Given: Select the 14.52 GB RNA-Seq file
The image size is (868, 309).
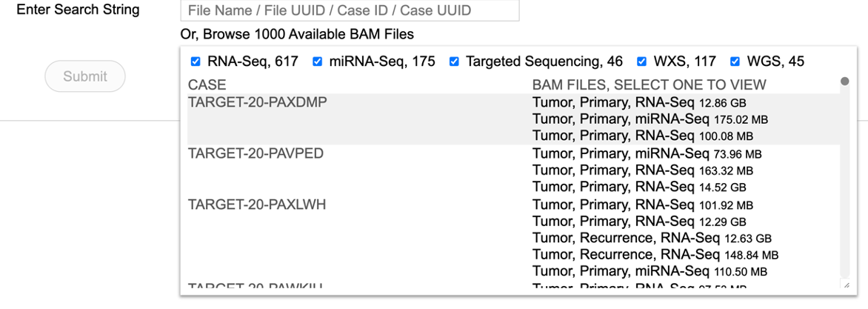Looking at the screenshot, I should (638, 188).
